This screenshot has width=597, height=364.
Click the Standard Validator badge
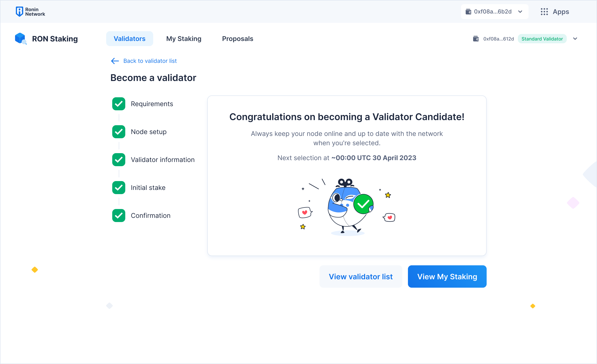click(x=542, y=39)
